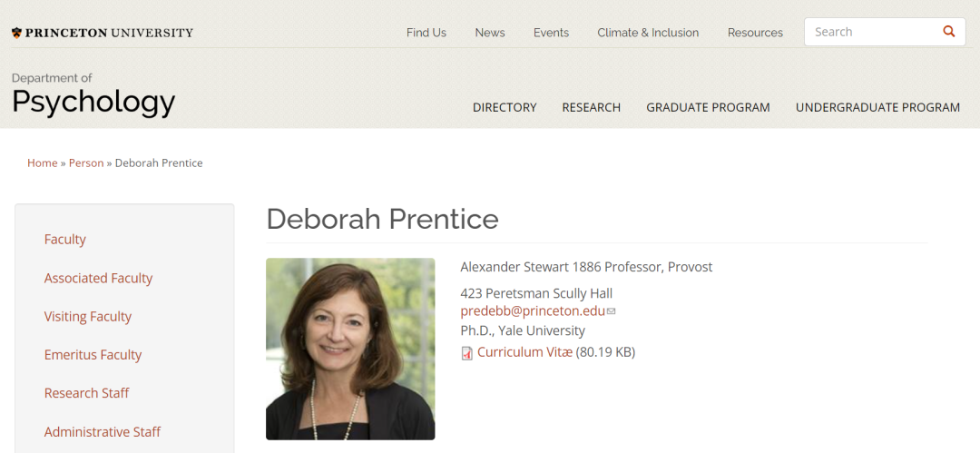Viewport: 980px width, 453px height.
Task: Go to the Find Us page
Action: [426, 33]
